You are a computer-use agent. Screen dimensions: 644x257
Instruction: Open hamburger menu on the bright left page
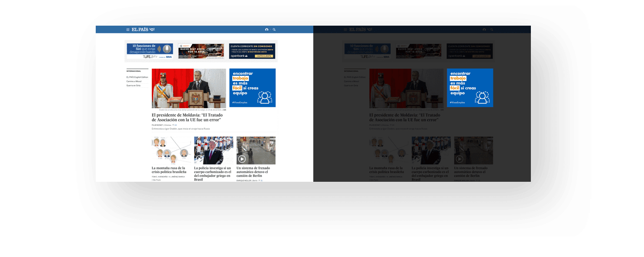128,30
